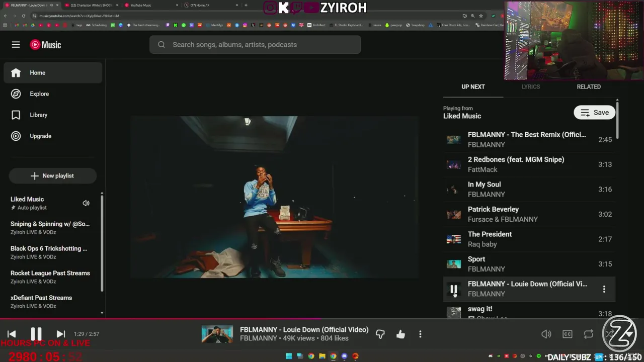Open a new browser tab

pyautogui.click(x=246, y=5)
